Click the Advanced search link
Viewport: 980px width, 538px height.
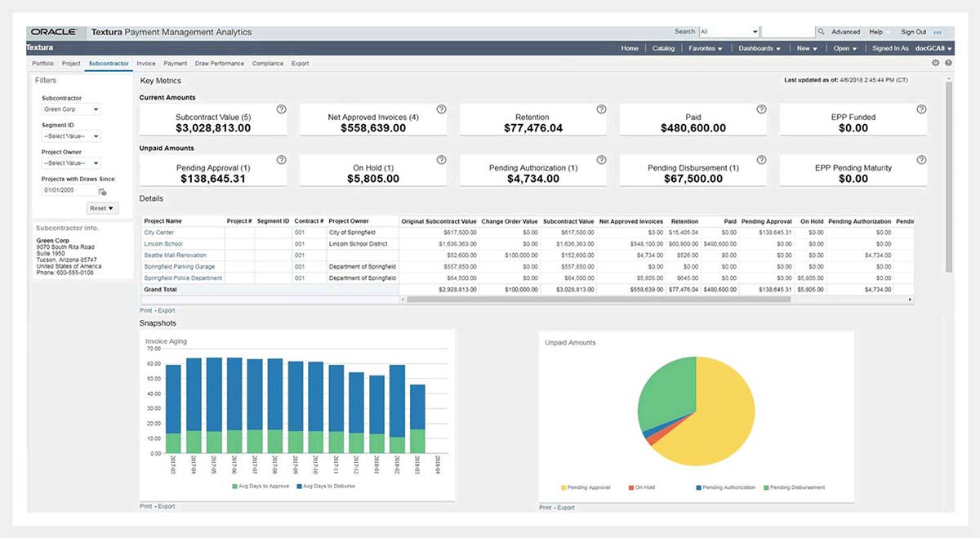tap(845, 32)
